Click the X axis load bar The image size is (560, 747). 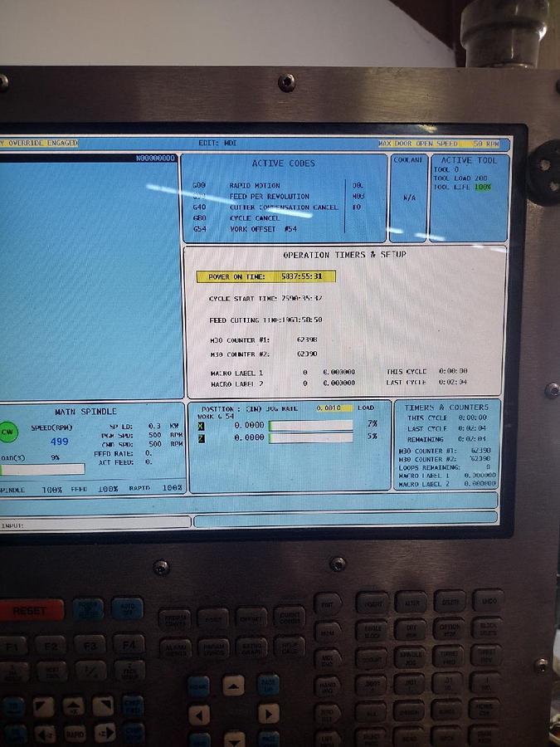pyautogui.click(x=311, y=426)
